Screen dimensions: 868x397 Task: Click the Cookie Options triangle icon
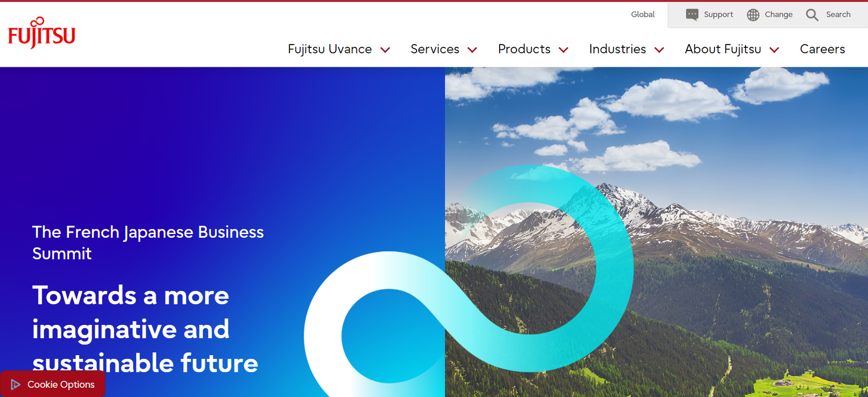click(x=16, y=385)
